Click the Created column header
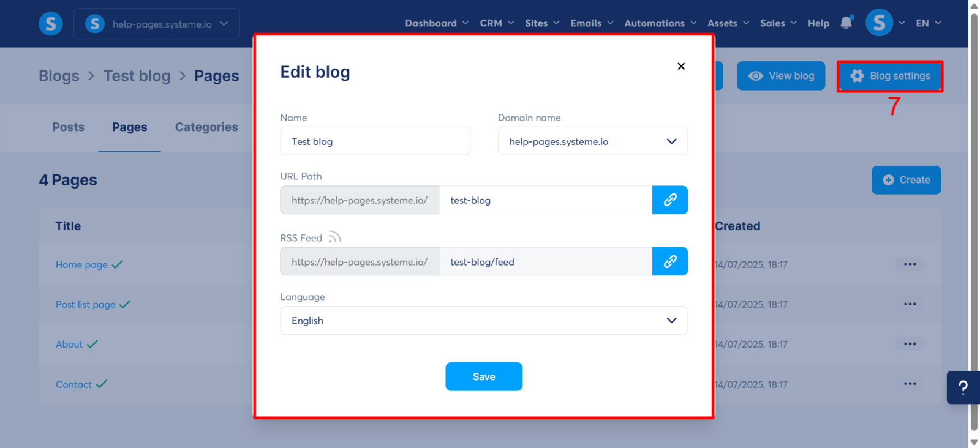 tap(737, 226)
